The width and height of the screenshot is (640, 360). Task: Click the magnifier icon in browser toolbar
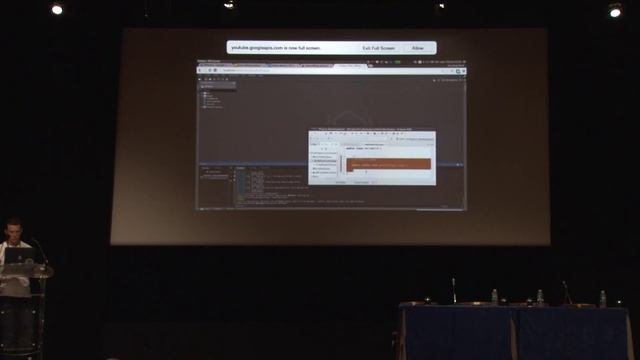tap(458, 71)
